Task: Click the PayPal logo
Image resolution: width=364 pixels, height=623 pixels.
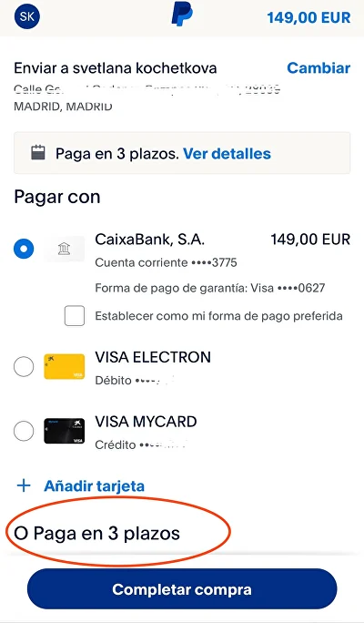Action: pyautogui.click(x=182, y=15)
